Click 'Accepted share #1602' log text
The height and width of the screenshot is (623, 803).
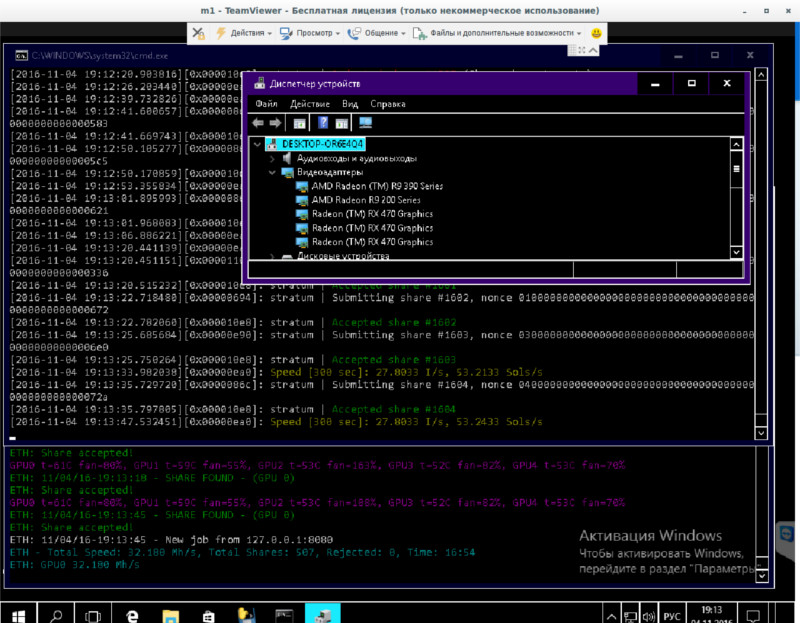(393, 323)
